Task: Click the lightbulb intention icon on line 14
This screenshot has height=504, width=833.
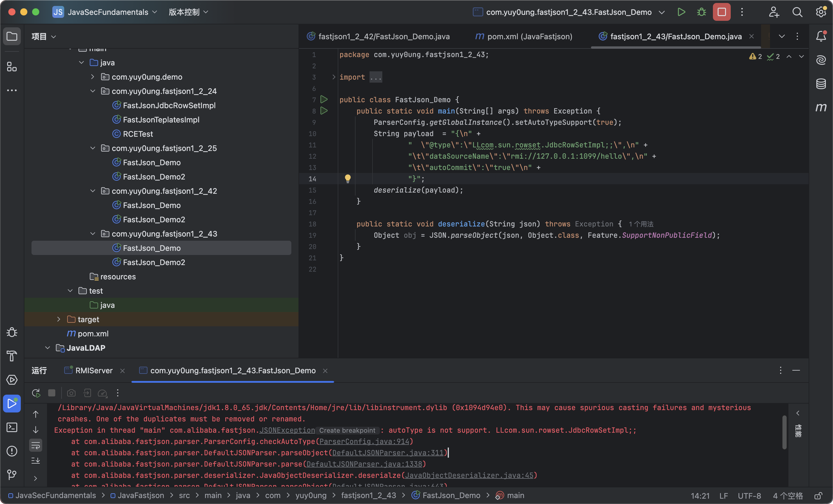Action: 348,179
